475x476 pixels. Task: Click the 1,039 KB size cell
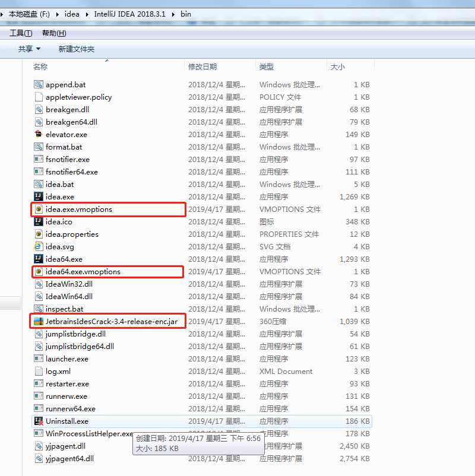click(354, 322)
